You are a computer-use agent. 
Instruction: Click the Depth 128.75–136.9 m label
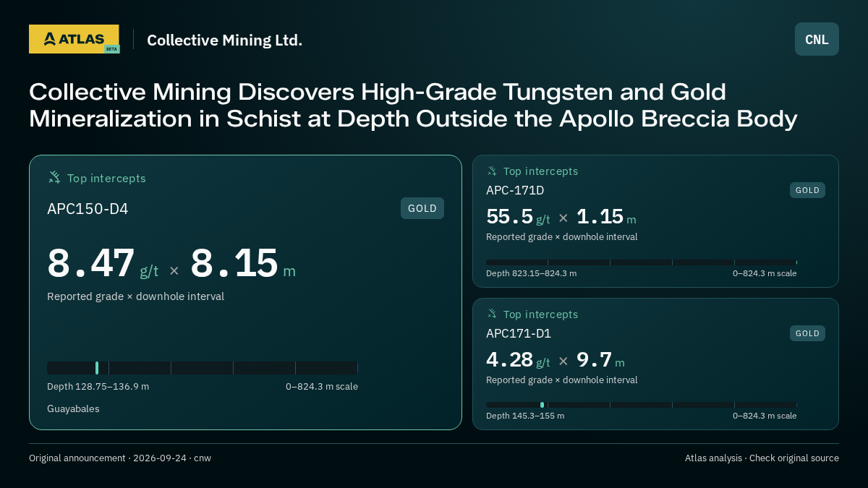pyautogui.click(x=98, y=387)
